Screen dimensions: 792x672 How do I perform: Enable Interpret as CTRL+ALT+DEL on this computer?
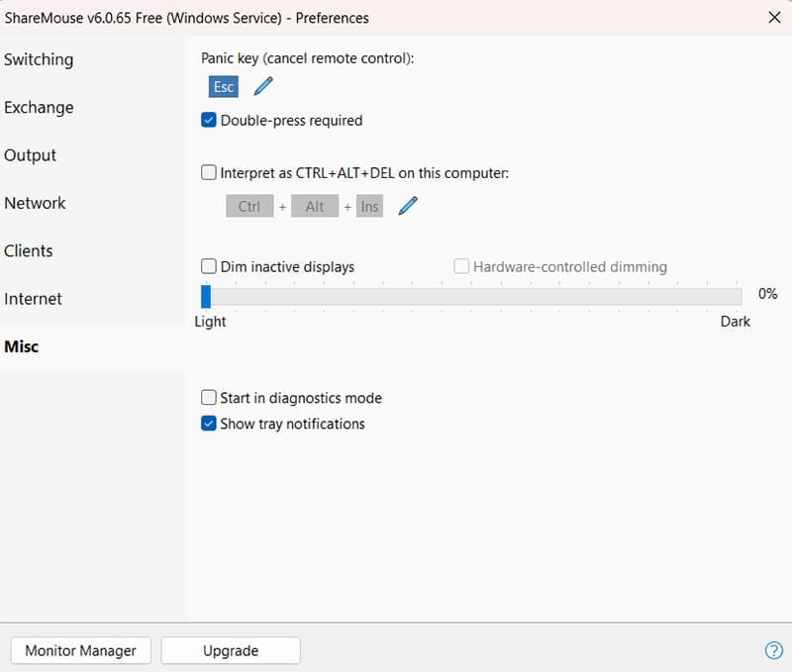[x=209, y=172]
